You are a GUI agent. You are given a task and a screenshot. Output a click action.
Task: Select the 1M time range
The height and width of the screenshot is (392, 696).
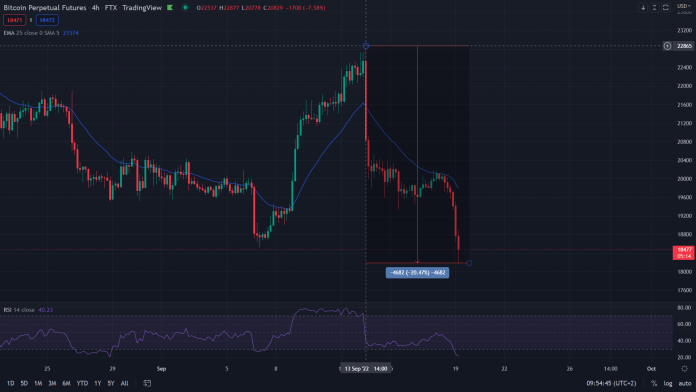38,383
